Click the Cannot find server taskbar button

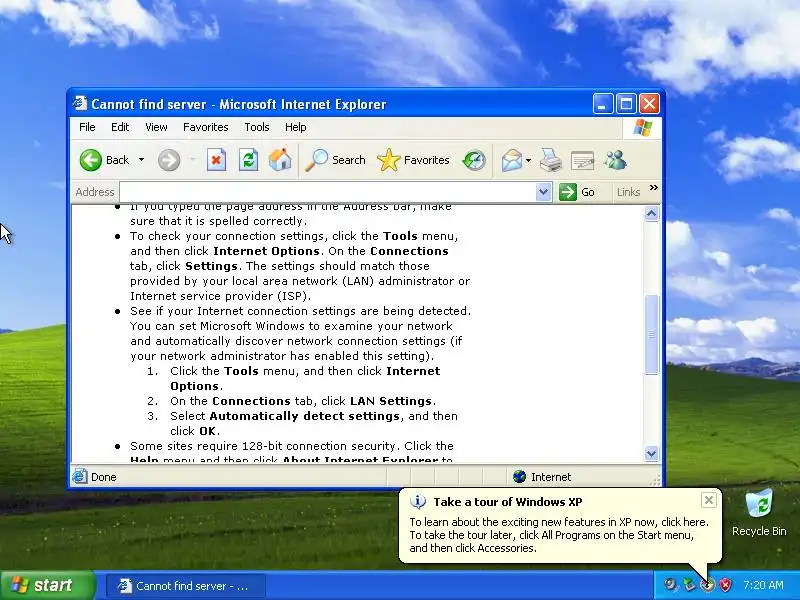point(186,586)
